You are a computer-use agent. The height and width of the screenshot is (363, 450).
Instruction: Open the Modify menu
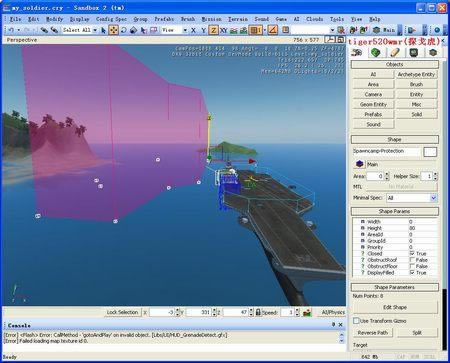pyautogui.click(x=54, y=19)
